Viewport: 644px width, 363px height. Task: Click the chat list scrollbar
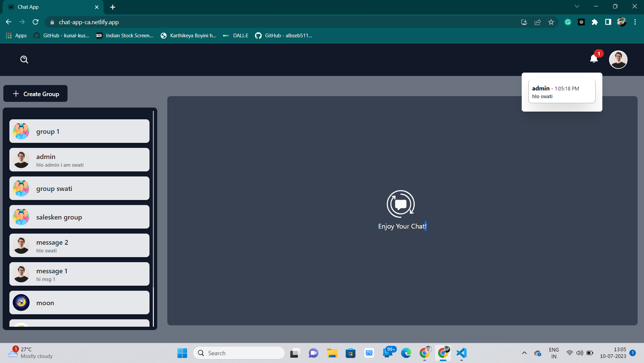click(x=153, y=218)
